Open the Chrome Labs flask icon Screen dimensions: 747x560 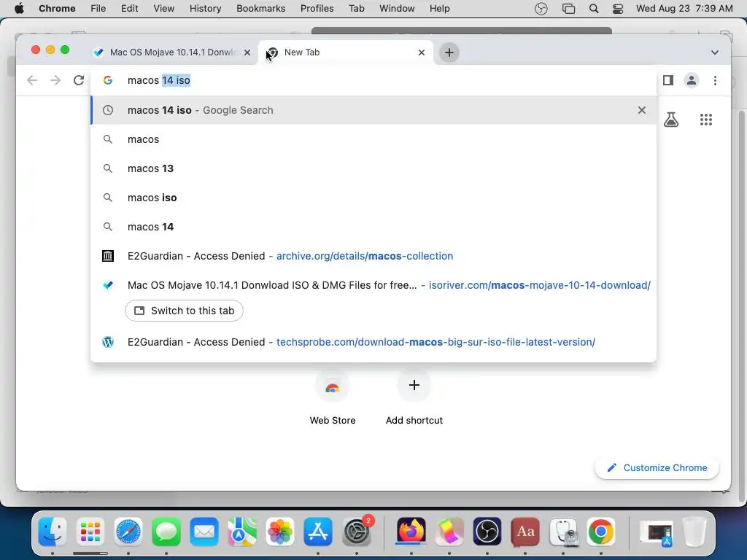tap(671, 120)
